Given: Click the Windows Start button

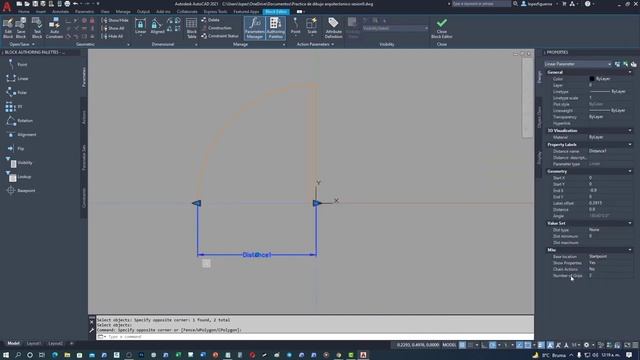Looking at the screenshot, I should click(6, 355).
